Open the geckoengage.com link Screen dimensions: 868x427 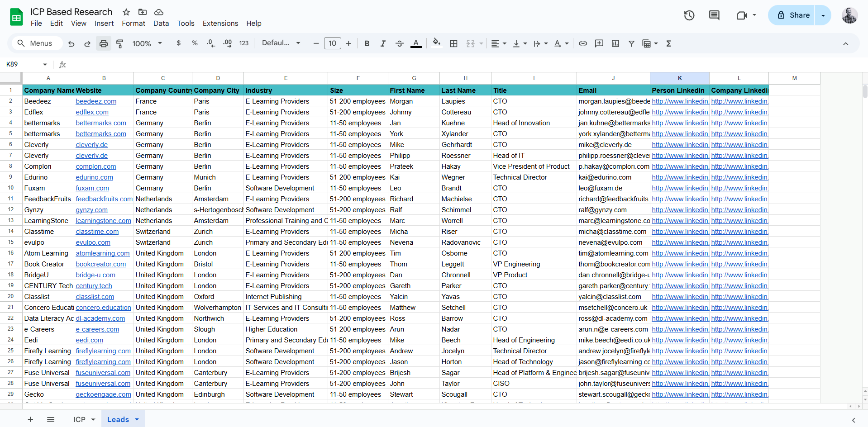tap(103, 394)
